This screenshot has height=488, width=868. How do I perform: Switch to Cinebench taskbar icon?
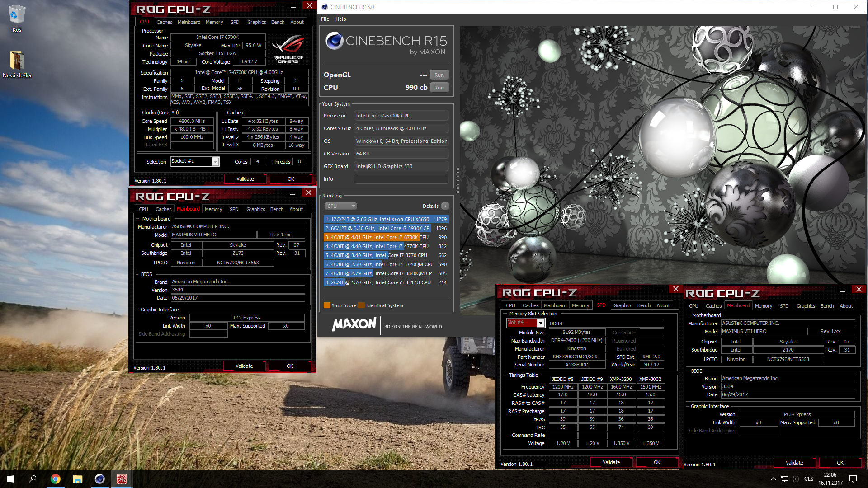(99, 479)
